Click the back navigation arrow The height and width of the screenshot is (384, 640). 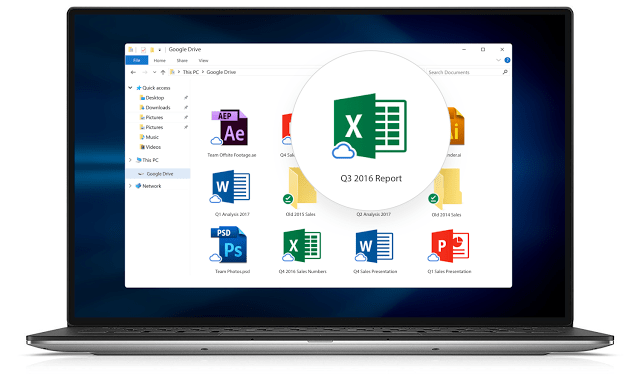click(133, 72)
